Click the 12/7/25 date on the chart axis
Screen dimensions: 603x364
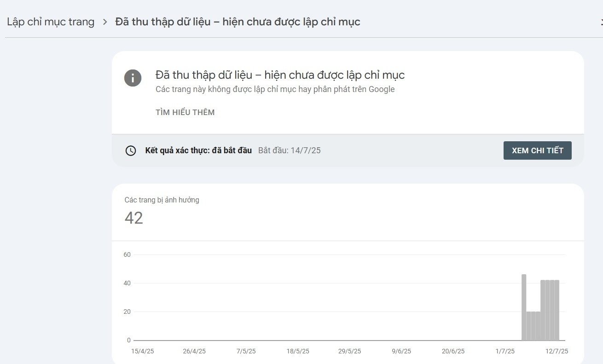point(557,351)
